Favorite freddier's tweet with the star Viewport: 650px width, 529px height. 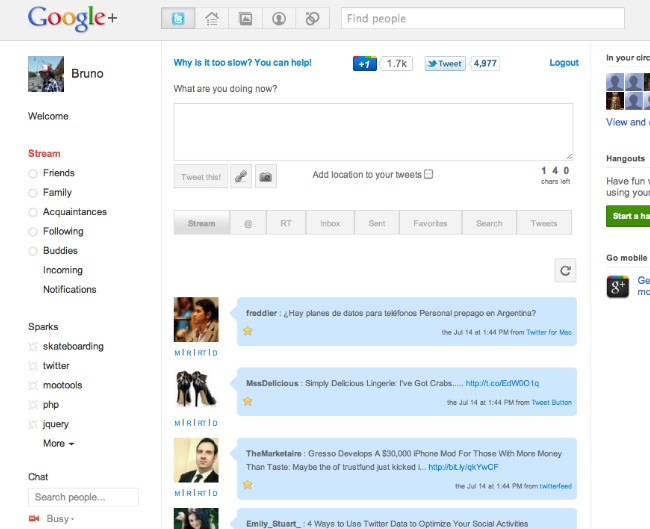[x=247, y=331]
